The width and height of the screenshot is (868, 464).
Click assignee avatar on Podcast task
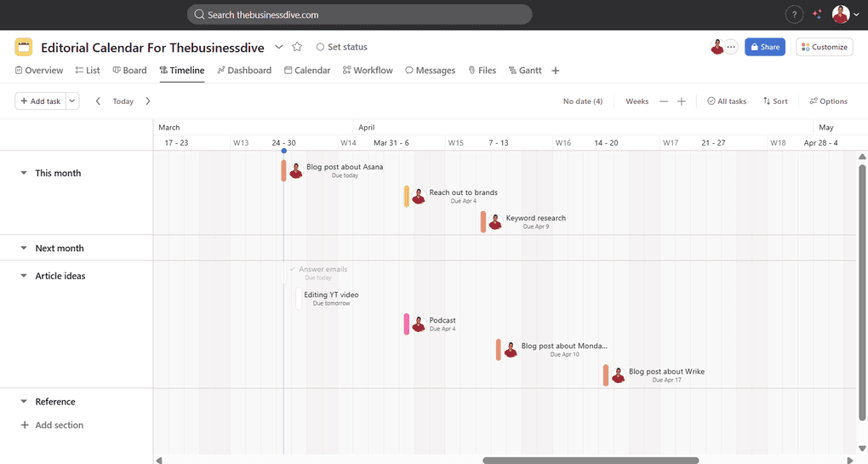(x=419, y=324)
